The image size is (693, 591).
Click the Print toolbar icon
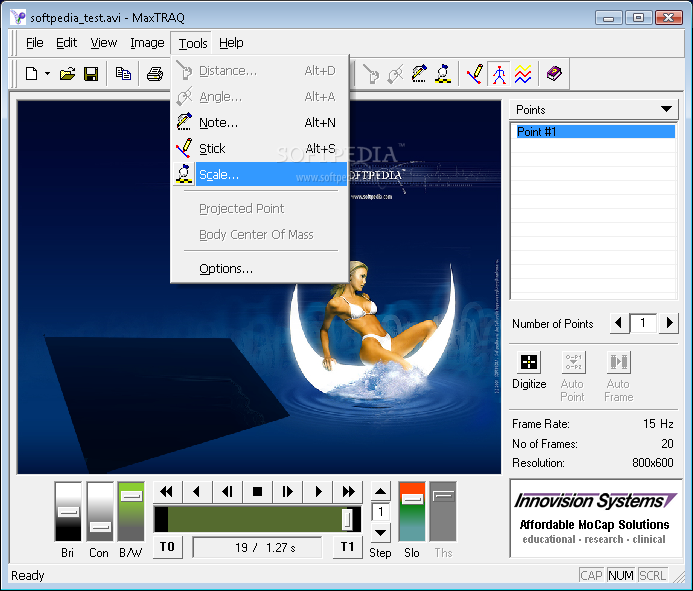(155, 74)
